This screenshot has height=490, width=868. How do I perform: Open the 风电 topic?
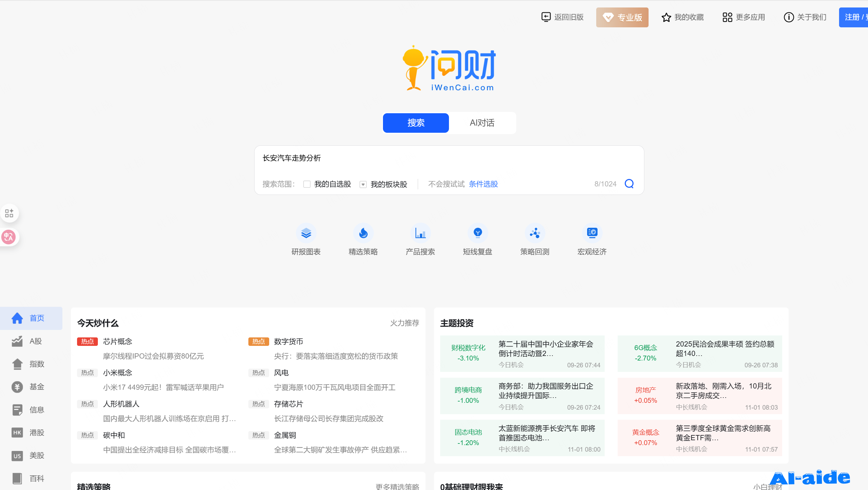tap(281, 373)
